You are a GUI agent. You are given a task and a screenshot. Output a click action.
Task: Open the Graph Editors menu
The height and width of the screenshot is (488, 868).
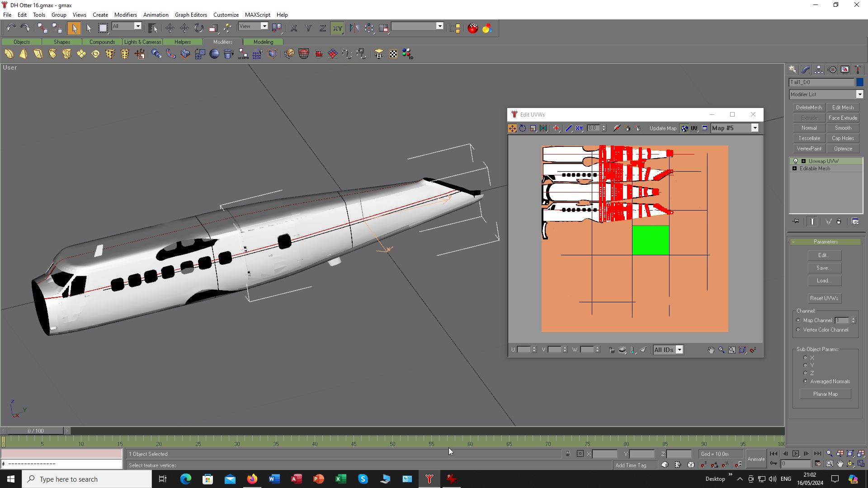(x=191, y=14)
